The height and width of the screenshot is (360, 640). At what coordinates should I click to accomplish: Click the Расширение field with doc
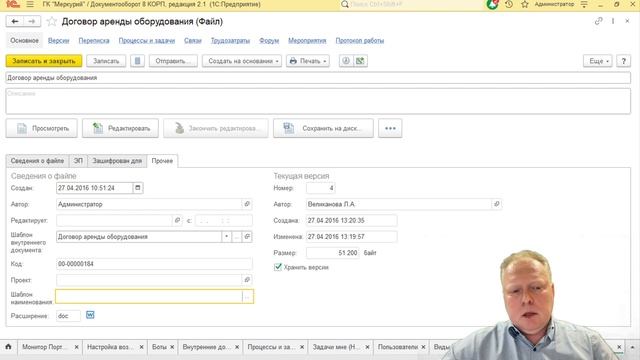[x=68, y=316]
